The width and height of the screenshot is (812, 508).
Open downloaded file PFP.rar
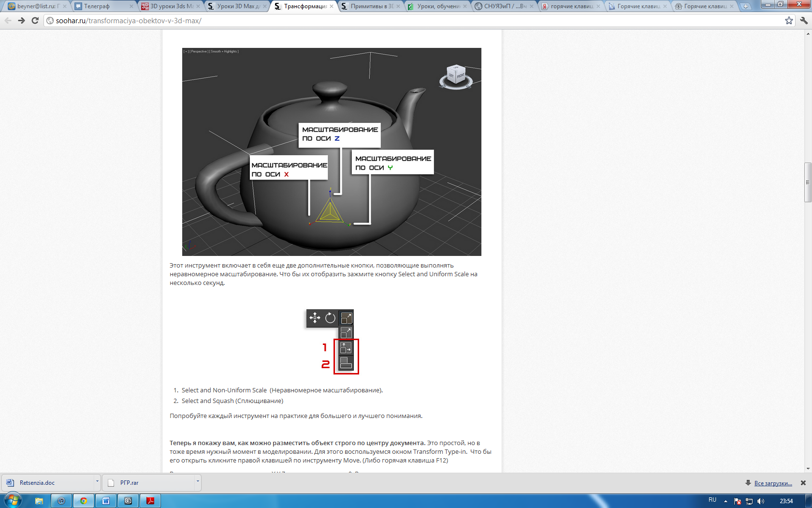(147, 482)
